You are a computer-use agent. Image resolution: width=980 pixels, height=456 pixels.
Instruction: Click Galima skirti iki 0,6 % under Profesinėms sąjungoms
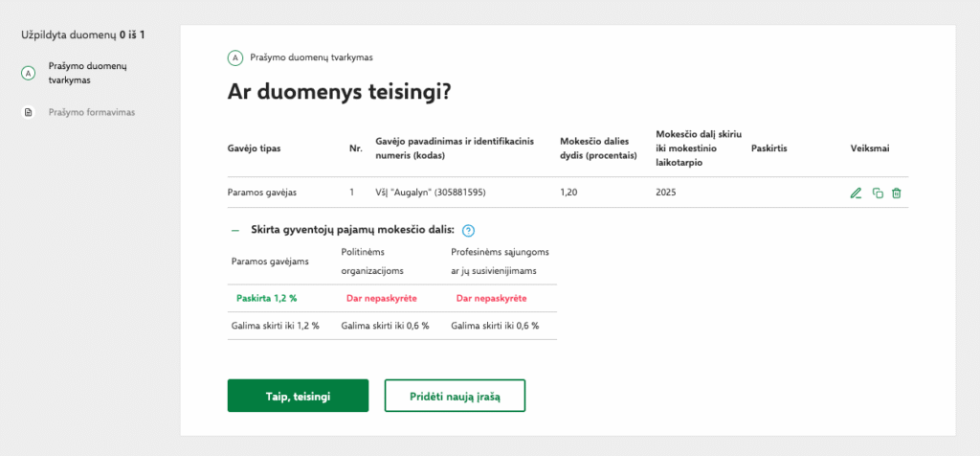pos(495,325)
